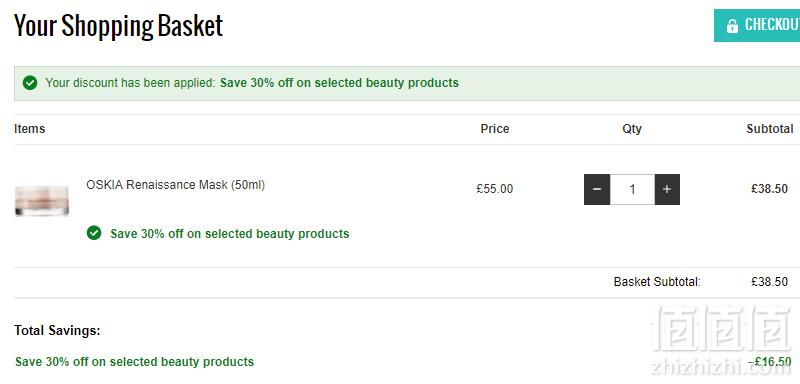Click green checkmark icon in discount banner
The height and width of the screenshot is (384, 800).
click(x=30, y=83)
